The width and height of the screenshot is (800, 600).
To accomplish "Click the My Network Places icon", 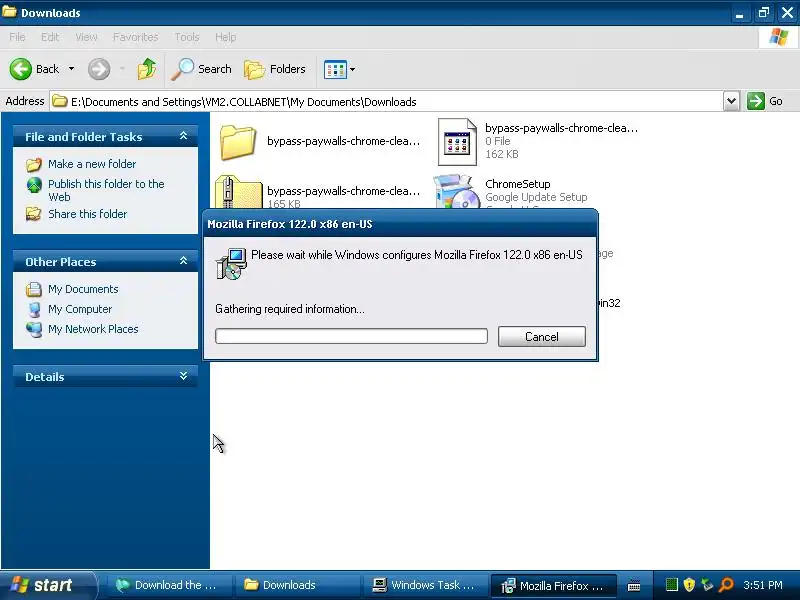I will [x=34, y=330].
